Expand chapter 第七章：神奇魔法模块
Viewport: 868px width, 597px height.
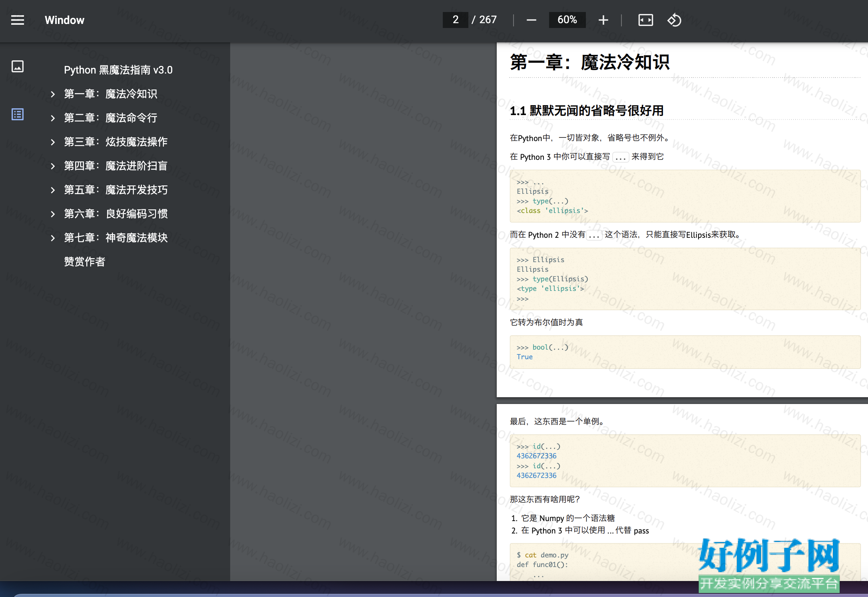tap(53, 238)
